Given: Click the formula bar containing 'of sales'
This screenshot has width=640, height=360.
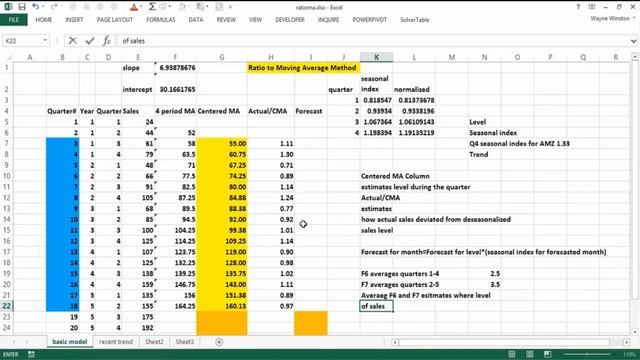Looking at the screenshot, I should pyautogui.click(x=373, y=41).
